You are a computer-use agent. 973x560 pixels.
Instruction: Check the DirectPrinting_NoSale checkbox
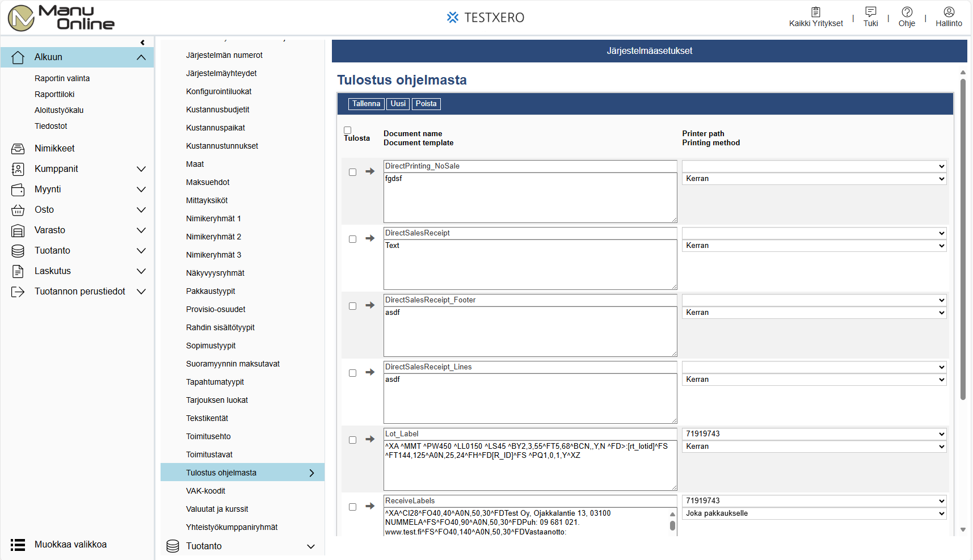click(352, 172)
